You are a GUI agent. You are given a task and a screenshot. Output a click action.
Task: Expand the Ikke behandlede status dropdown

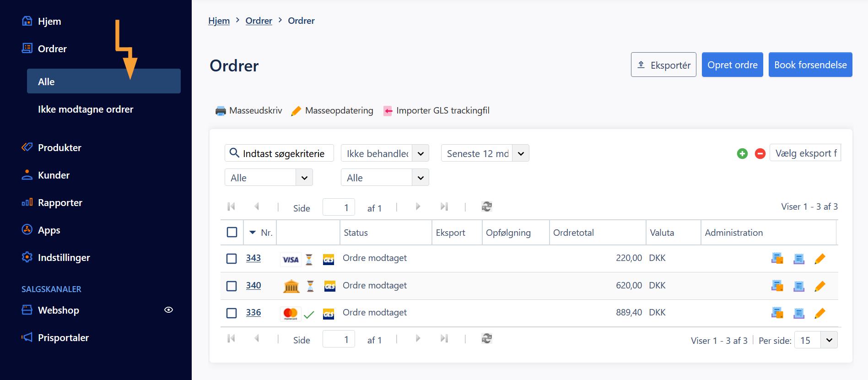coord(385,153)
